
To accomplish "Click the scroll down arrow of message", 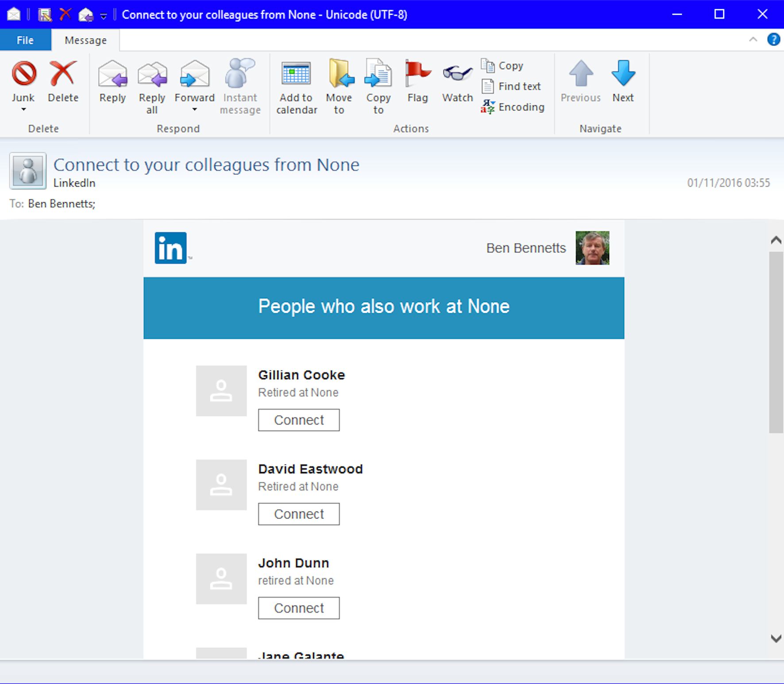I will [x=776, y=638].
